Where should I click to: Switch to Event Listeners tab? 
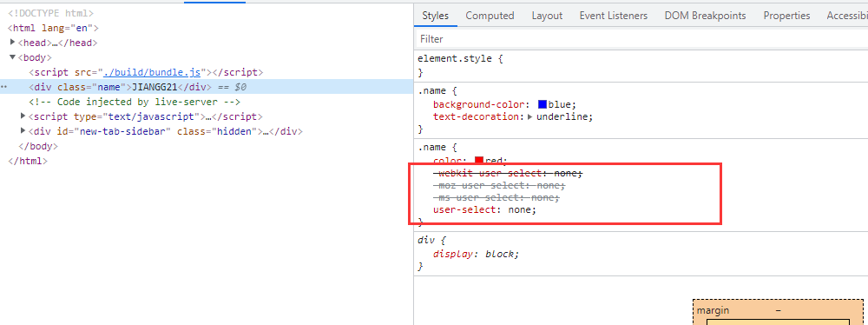click(614, 16)
